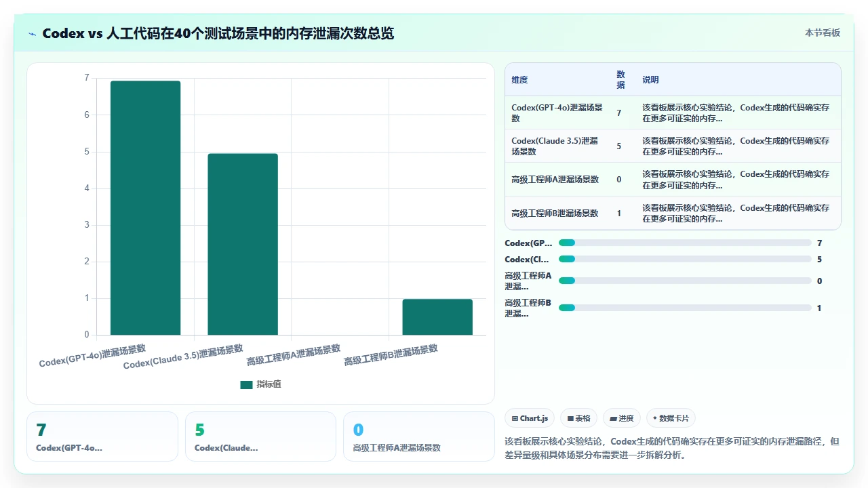Screen dimensions: 868x488
Task: Select the 数据卡片 tag chip
Action: pos(671,418)
